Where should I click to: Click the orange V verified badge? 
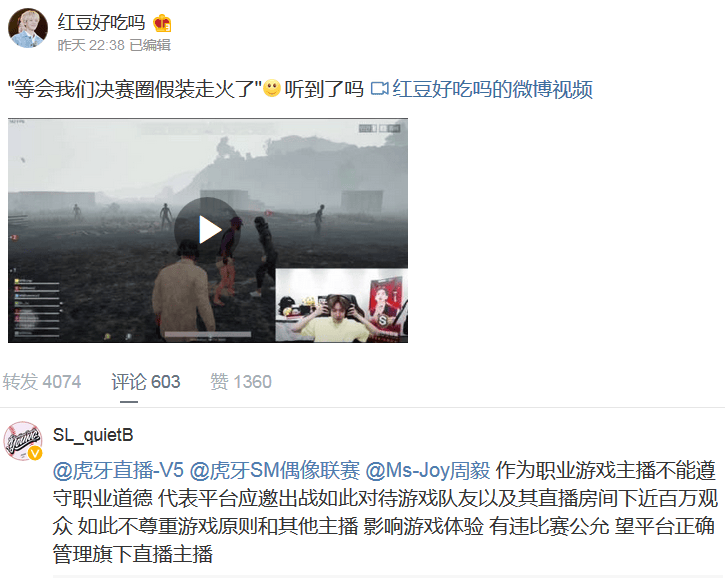pyautogui.click(x=35, y=453)
